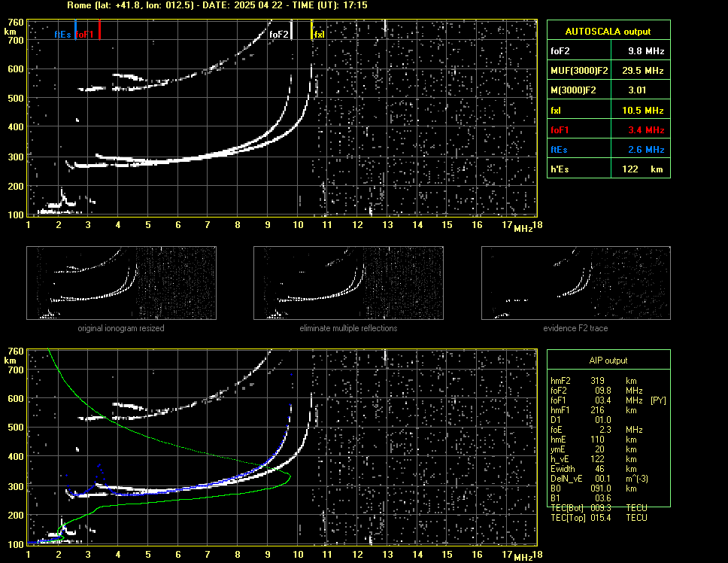
Task: Click the Rome date and time header text
Action: [x=217, y=5]
